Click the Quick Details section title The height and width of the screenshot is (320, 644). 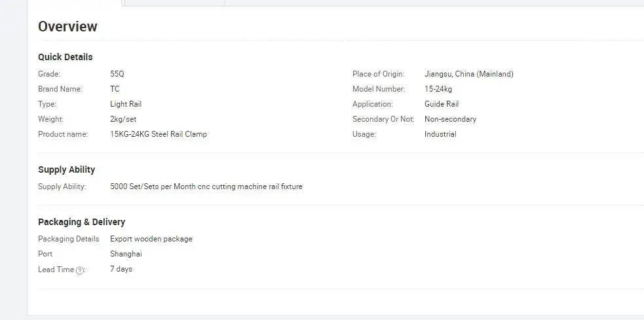[66, 57]
